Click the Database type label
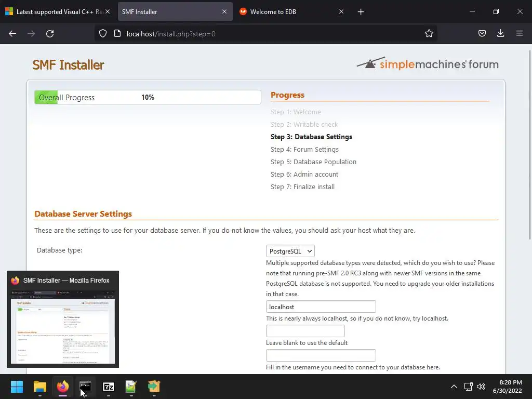Viewport: 532px width, 399px height. (59, 250)
